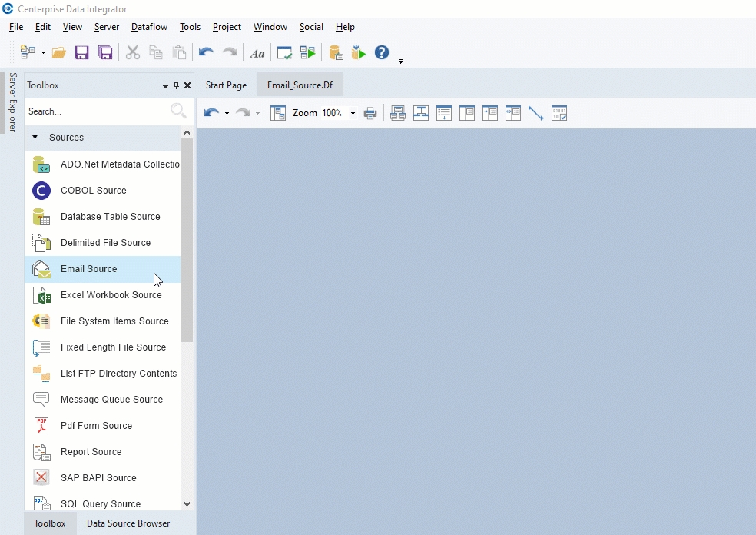Click the Help question mark icon

(382, 52)
